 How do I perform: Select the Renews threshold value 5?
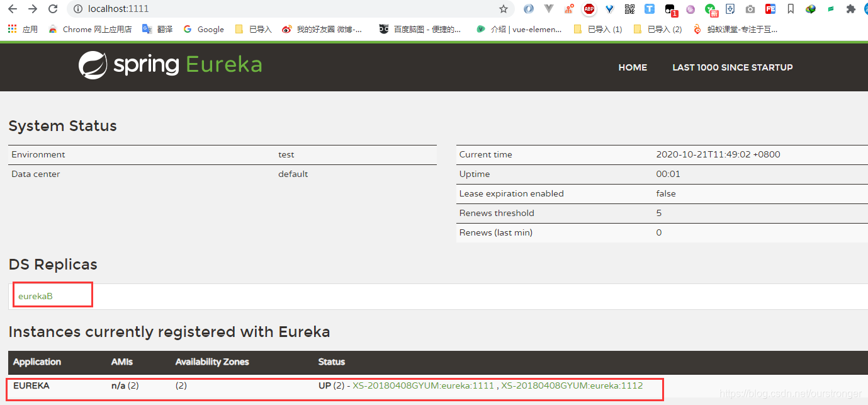pos(659,213)
